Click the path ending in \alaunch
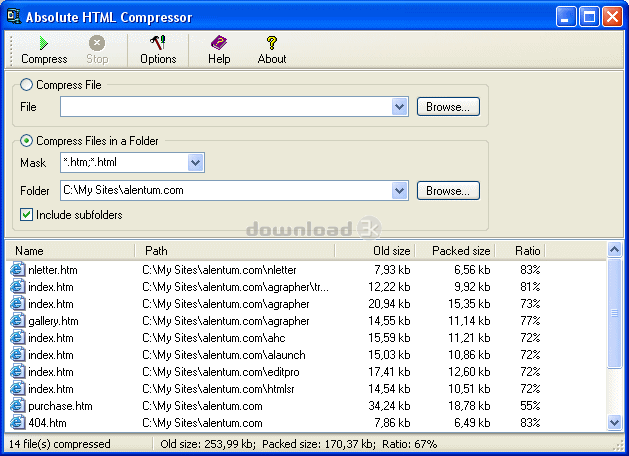 pyautogui.click(x=223, y=355)
